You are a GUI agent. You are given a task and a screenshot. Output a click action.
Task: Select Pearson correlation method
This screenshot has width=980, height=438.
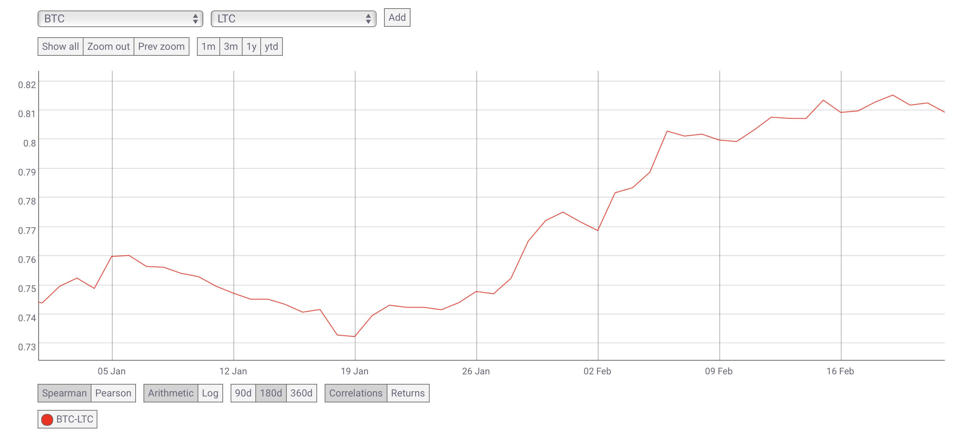pos(113,393)
